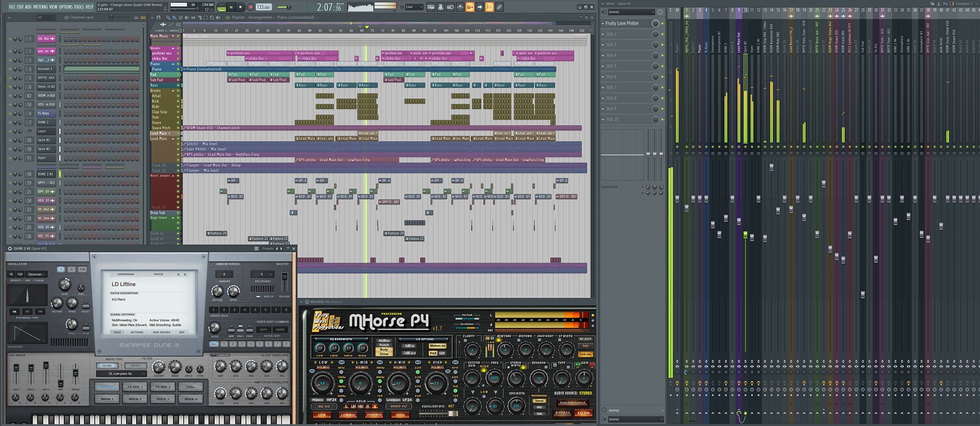Open the TOOLS menu
This screenshot has height=426, width=980.
[x=79, y=7]
